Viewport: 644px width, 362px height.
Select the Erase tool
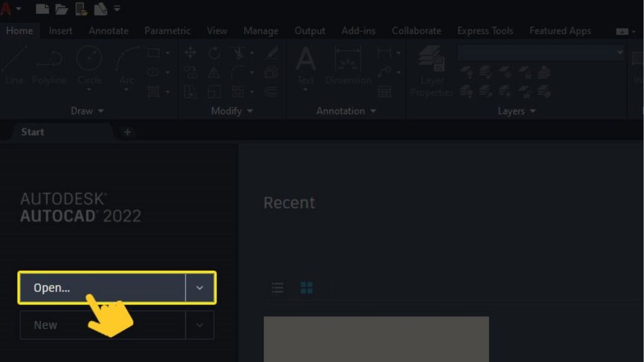(x=272, y=53)
